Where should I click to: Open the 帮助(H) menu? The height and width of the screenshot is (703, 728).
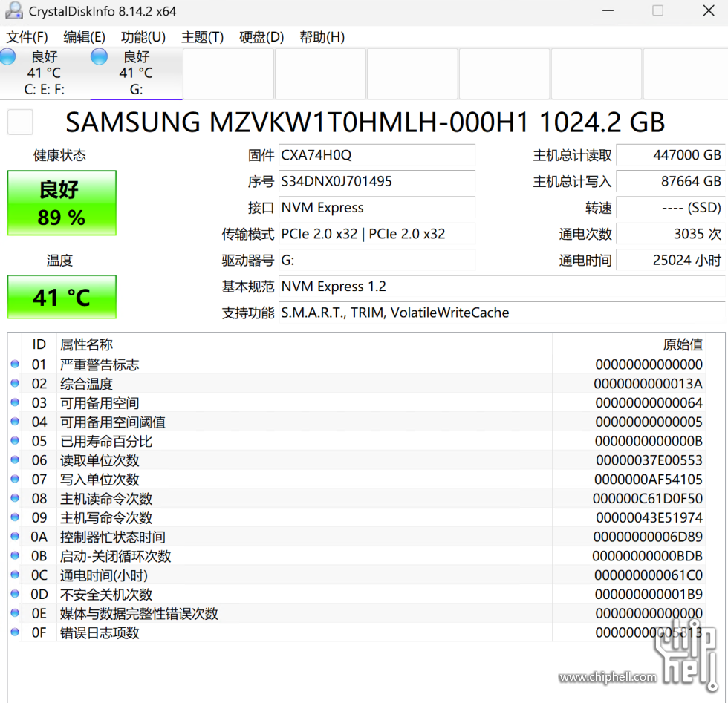pos(322,37)
